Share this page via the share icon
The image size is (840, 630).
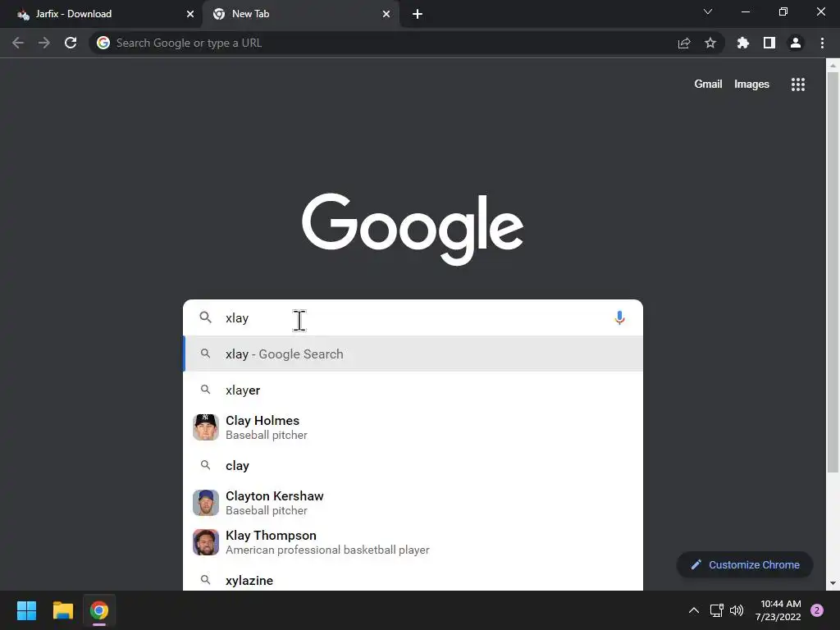pyautogui.click(x=684, y=43)
